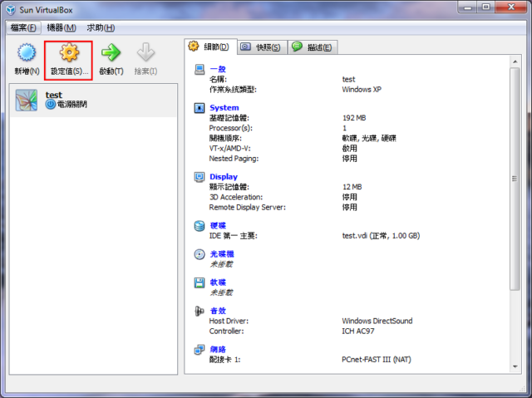Click the 'test' machine name in list
The width and height of the screenshot is (532, 398).
coord(54,95)
